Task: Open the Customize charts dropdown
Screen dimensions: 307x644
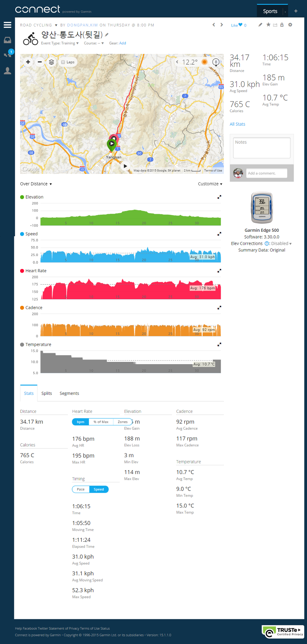Action: coord(210,184)
